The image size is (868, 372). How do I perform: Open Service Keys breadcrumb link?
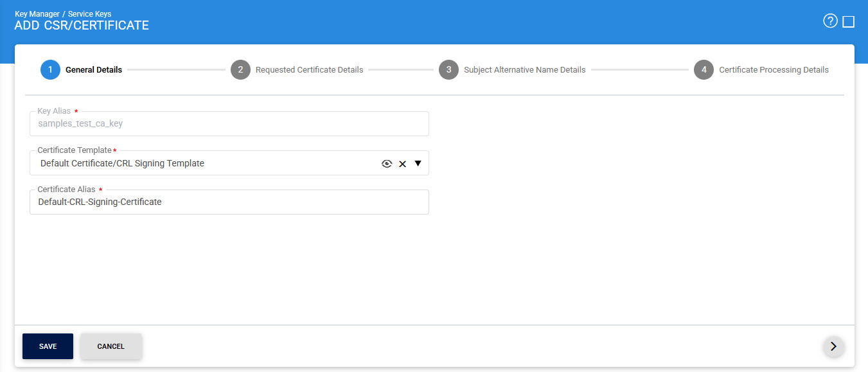(89, 13)
